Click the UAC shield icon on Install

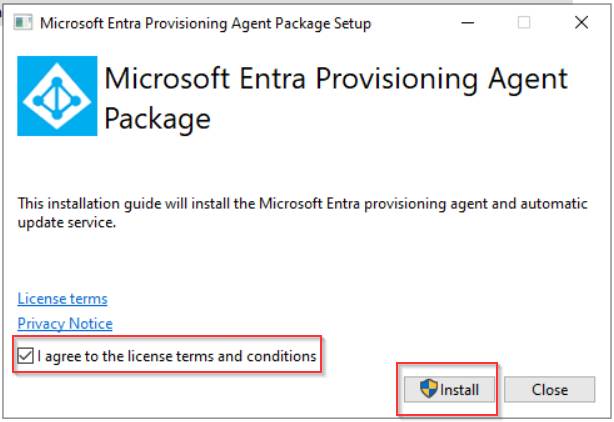point(428,389)
